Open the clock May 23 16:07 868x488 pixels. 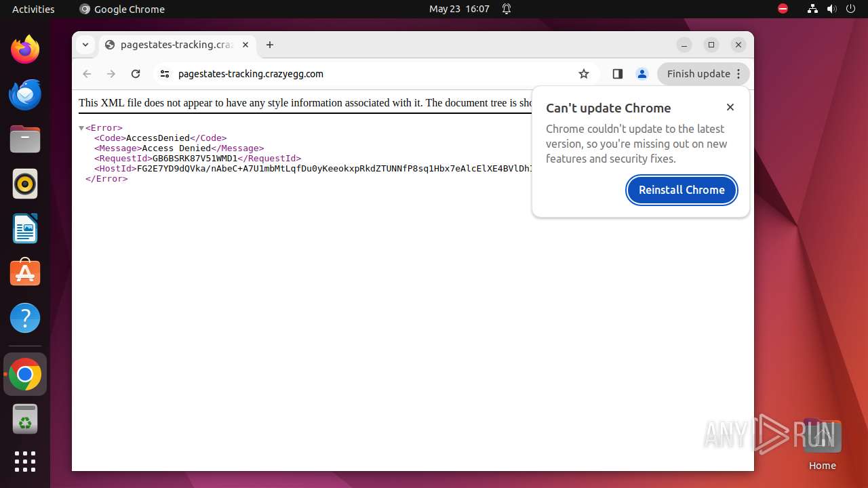459,9
